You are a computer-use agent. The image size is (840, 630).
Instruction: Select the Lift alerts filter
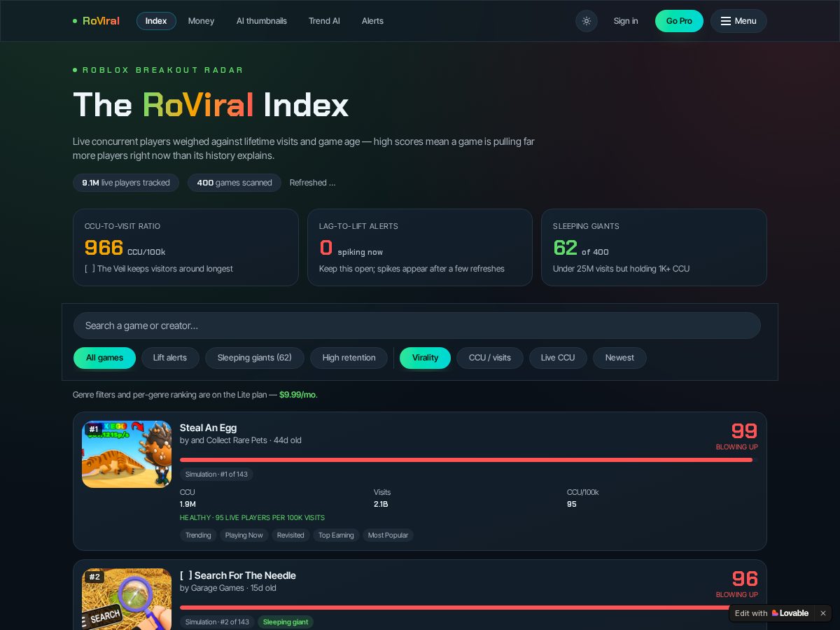(170, 358)
